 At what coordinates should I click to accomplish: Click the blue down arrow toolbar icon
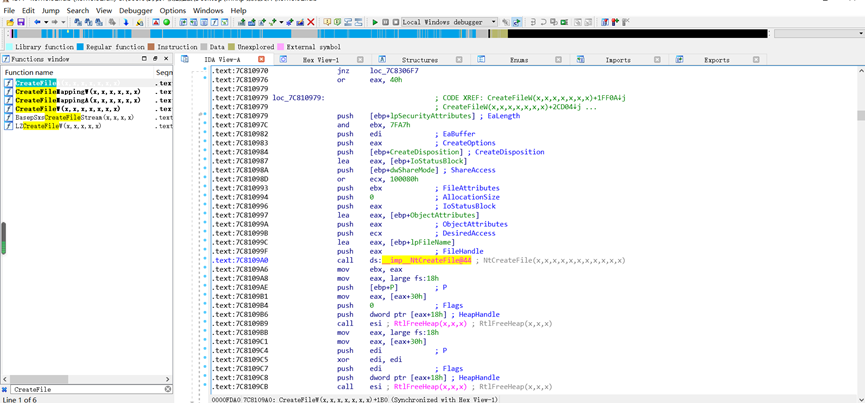point(126,22)
